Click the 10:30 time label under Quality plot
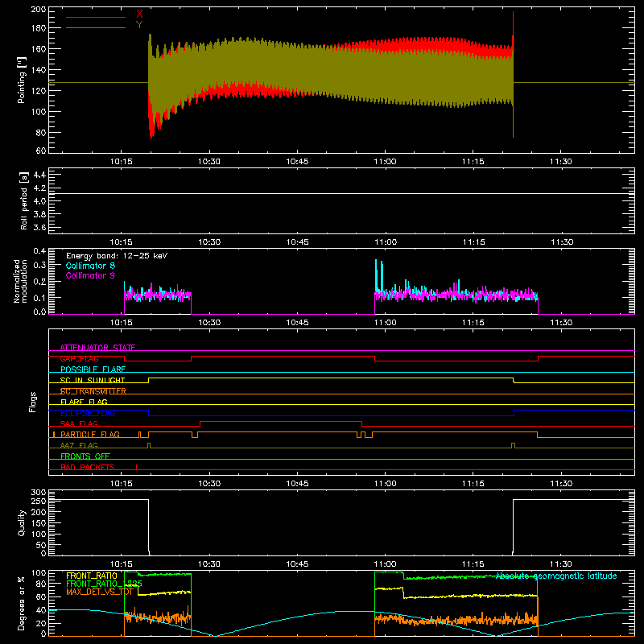This screenshot has height=644, width=644. (x=209, y=564)
